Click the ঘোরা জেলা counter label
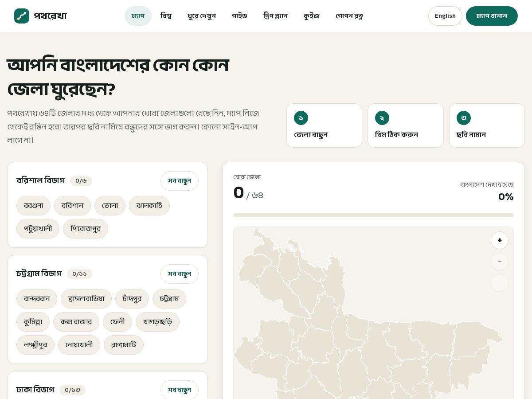 247,177
